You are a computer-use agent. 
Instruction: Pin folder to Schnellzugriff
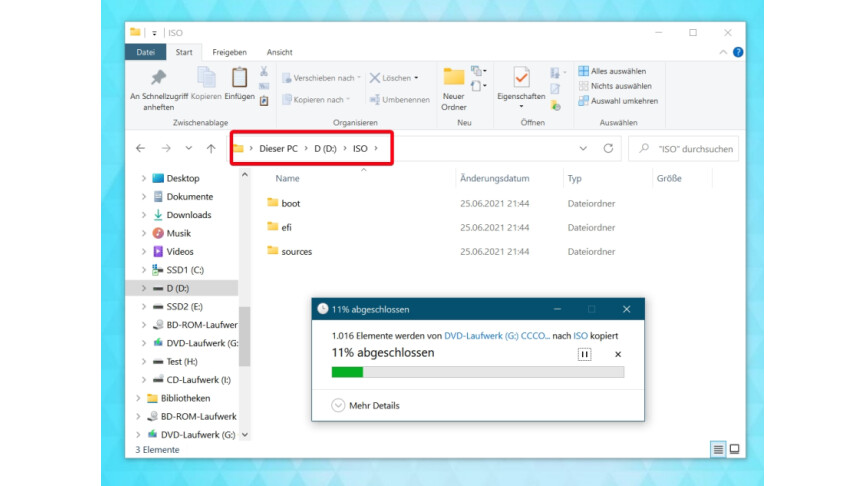tap(159, 89)
